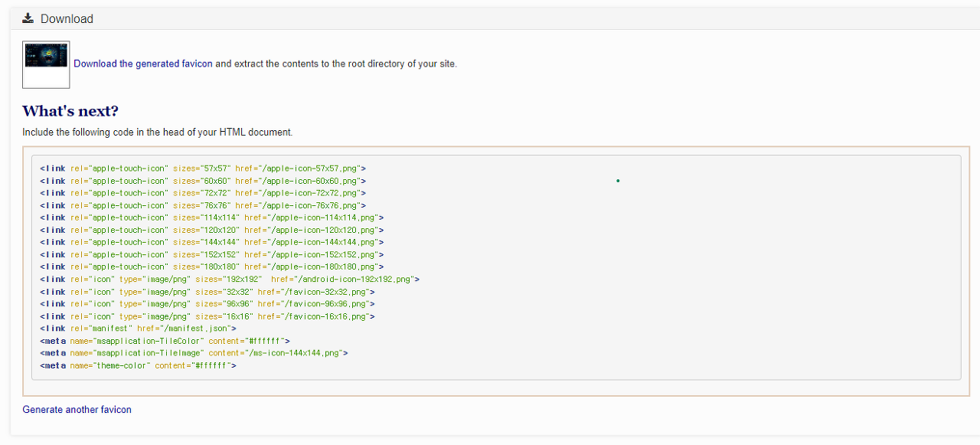The width and height of the screenshot is (980, 445).
Task: Select the manifest.json link code line
Action: [x=138, y=329]
